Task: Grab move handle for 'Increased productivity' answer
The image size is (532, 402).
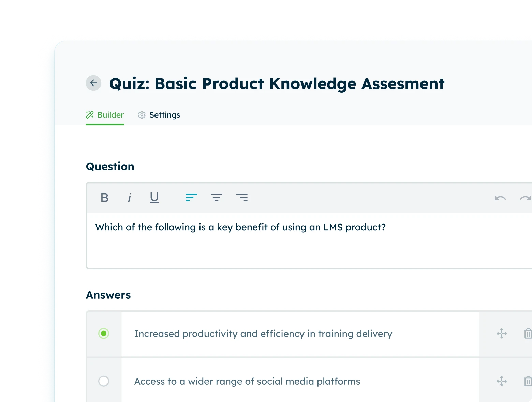Action: (502, 333)
